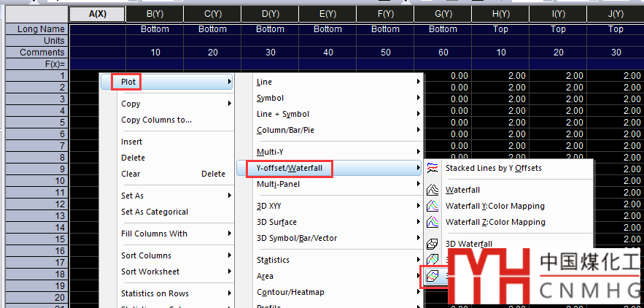The width and height of the screenshot is (644, 308).
Task: Expand the Sort Columns submenu arrow
Action: (230, 255)
